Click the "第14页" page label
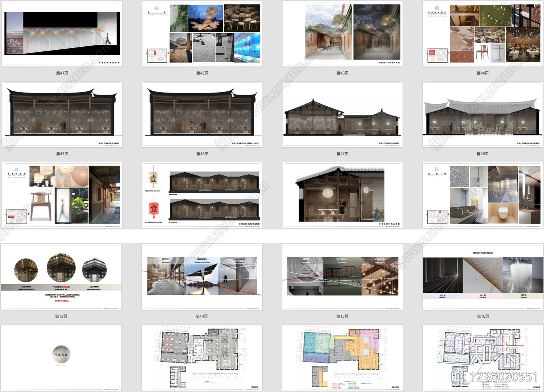The height and width of the screenshot is (392, 544). [202, 317]
